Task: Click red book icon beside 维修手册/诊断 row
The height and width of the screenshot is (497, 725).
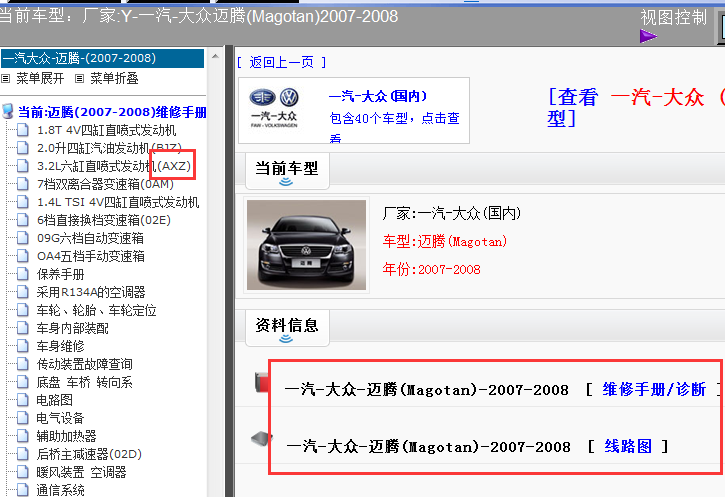Action: pyautogui.click(x=262, y=382)
